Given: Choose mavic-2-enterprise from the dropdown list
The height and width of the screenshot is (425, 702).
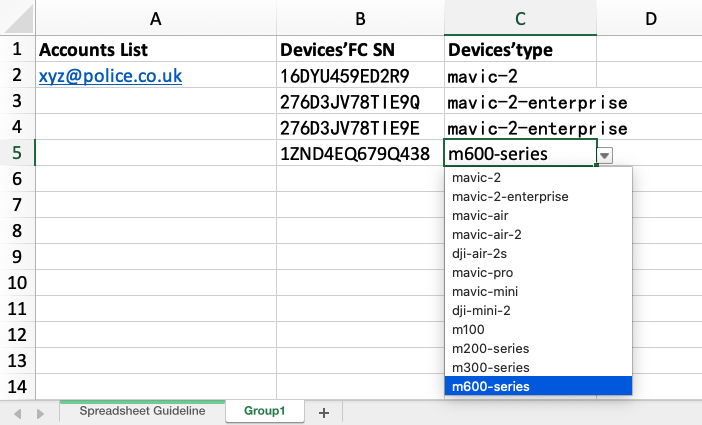Looking at the screenshot, I should pos(538,197).
